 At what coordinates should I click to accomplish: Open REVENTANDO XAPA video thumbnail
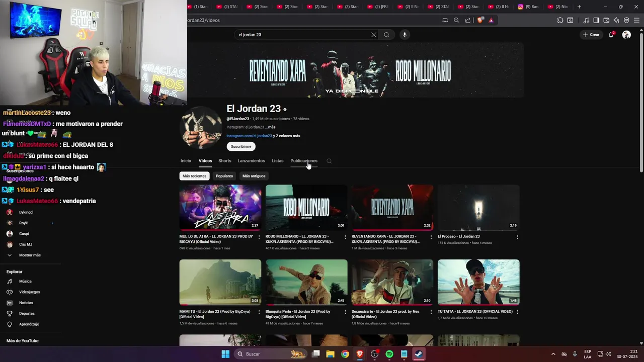point(392,208)
